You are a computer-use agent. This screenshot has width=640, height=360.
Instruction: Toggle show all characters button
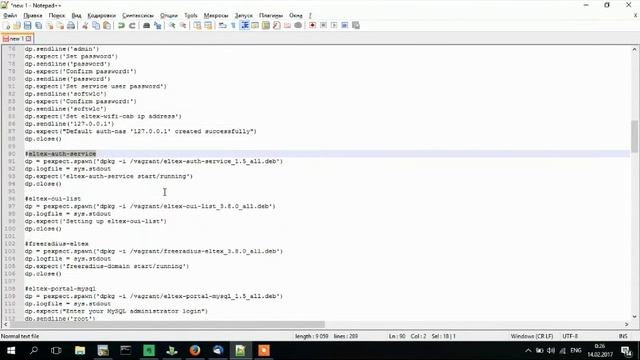[233, 25]
